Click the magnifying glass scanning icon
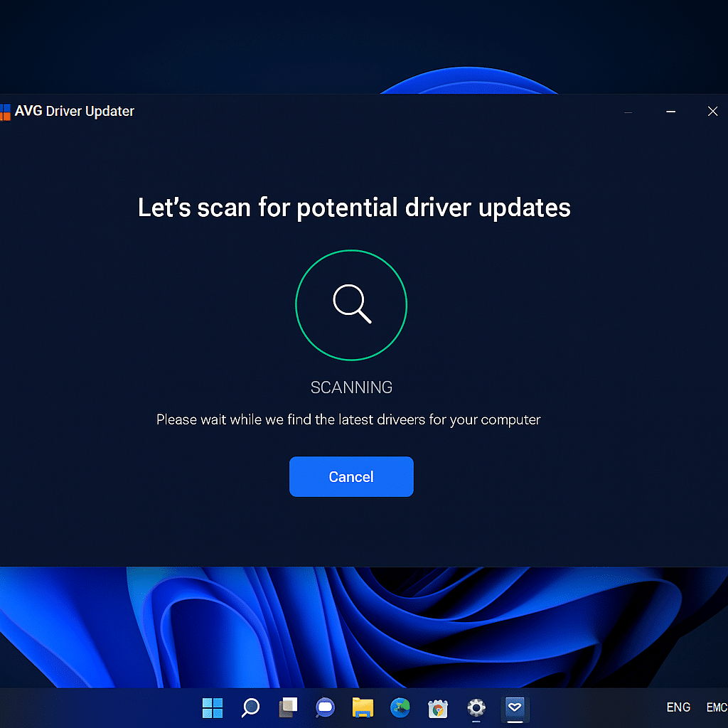Image resolution: width=728 pixels, height=728 pixels. coord(351,304)
